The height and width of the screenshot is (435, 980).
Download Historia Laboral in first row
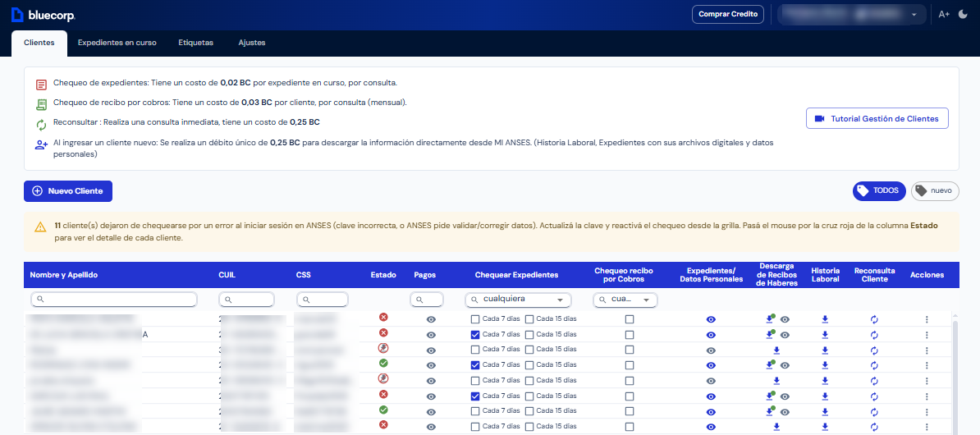(825, 319)
